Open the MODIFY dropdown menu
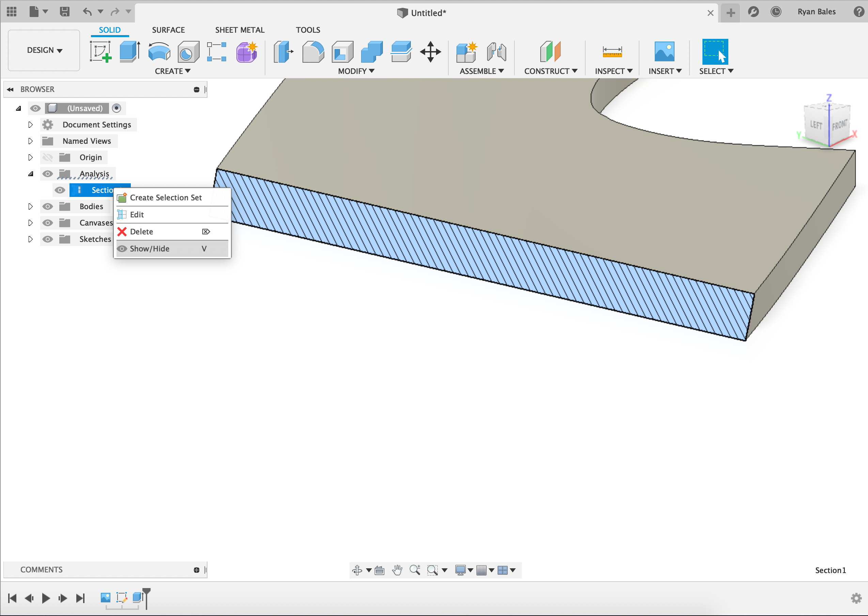This screenshot has height=616, width=868. pos(356,71)
